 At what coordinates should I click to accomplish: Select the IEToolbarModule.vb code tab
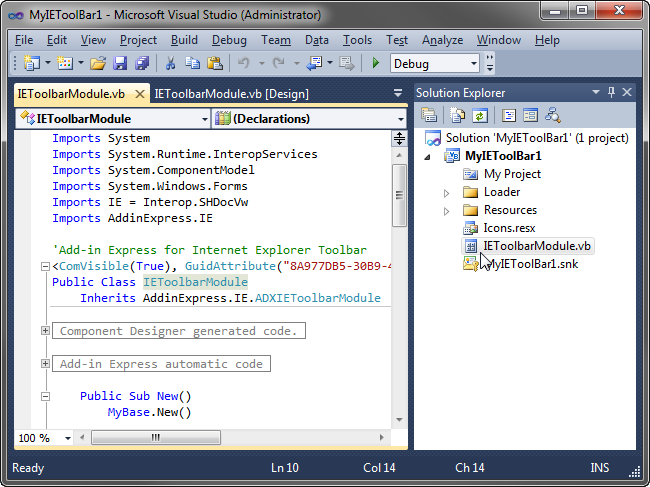pyautogui.click(x=71, y=94)
